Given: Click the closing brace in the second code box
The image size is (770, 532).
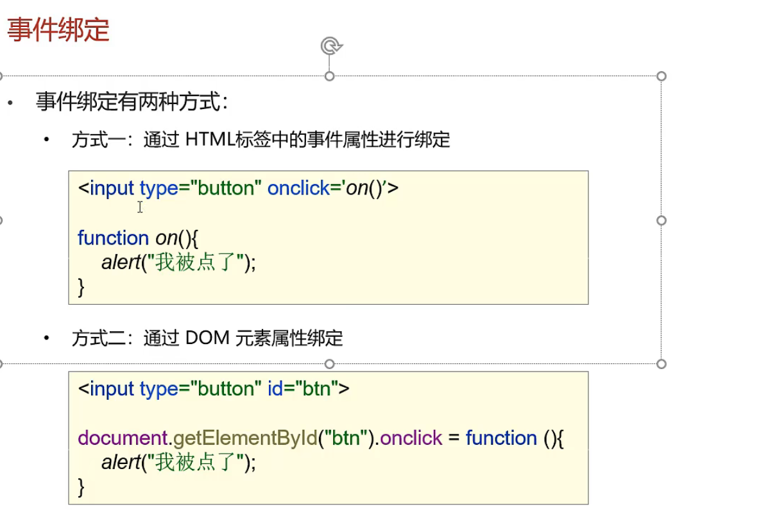Looking at the screenshot, I should 81,487.
